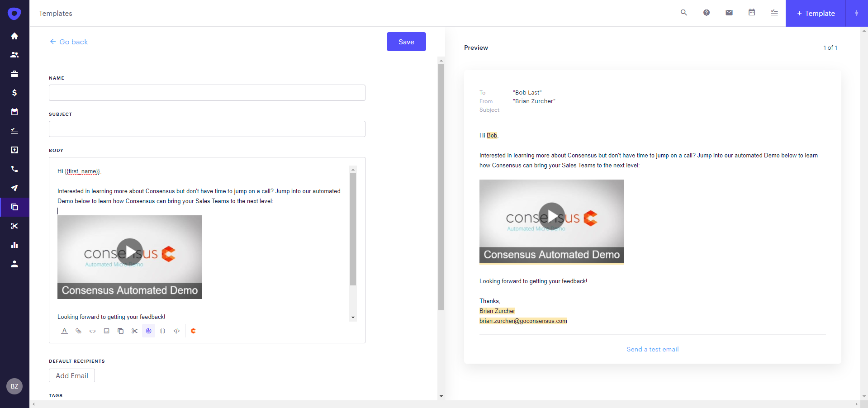This screenshot has width=868, height=408.
Task: Click the {{first_name}} variable in body
Action: coord(83,171)
